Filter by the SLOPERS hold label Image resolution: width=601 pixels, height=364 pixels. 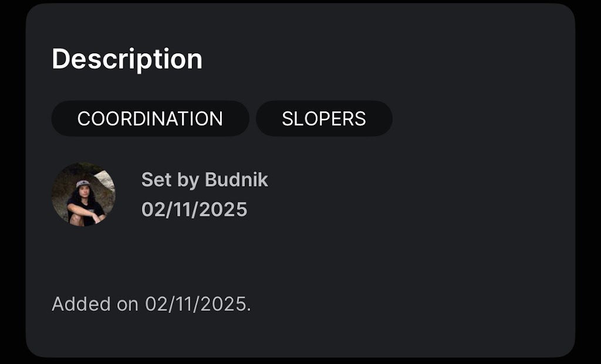(324, 118)
